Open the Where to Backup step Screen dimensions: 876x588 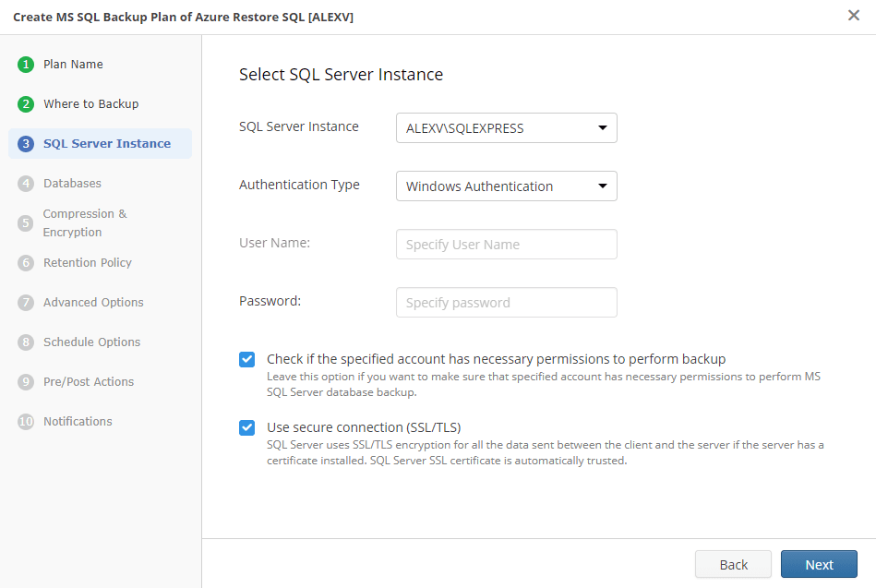point(90,104)
